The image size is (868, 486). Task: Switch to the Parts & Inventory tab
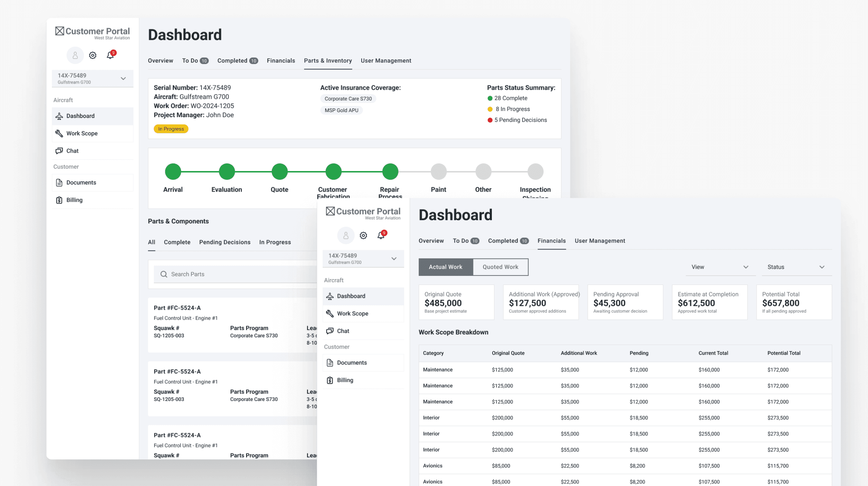click(328, 61)
